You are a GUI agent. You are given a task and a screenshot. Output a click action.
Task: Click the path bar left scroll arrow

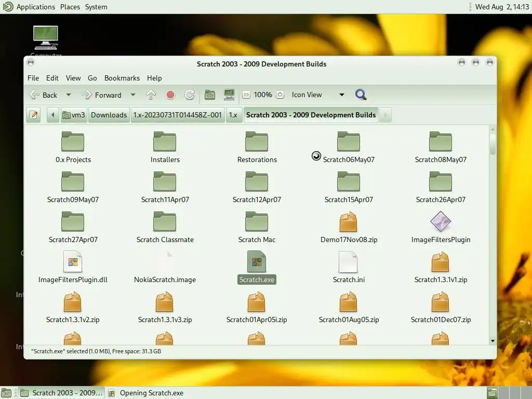coord(53,115)
